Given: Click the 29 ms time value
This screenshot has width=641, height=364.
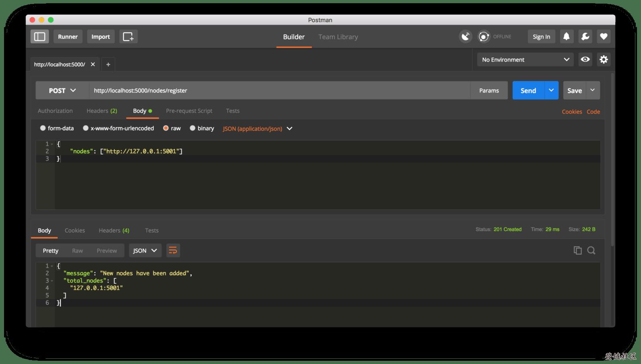Looking at the screenshot, I should (x=552, y=229).
